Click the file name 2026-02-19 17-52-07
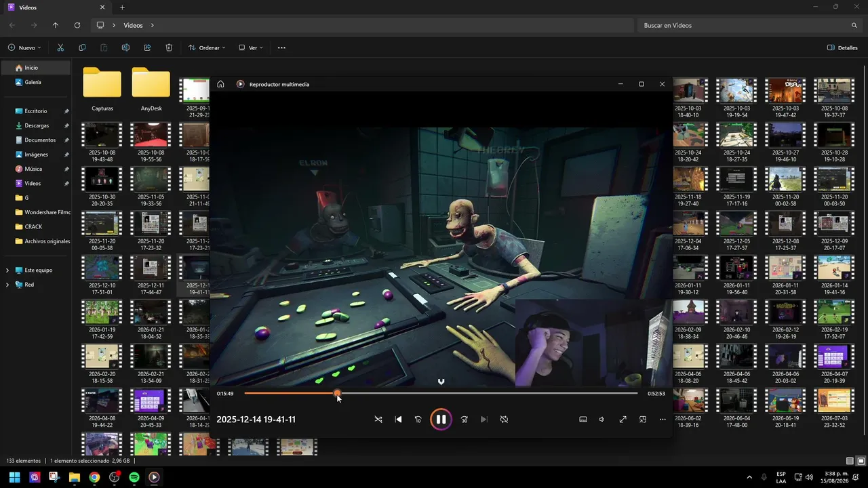 tap(833, 332)
